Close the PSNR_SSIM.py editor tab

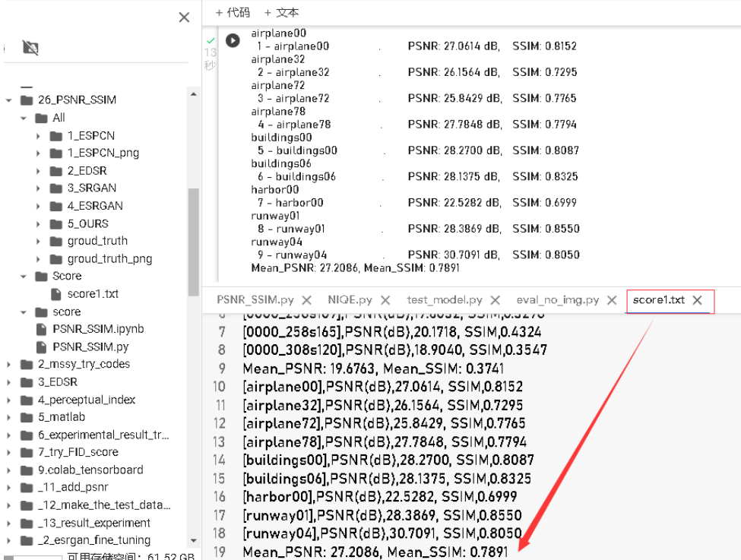tap(307, 300)
